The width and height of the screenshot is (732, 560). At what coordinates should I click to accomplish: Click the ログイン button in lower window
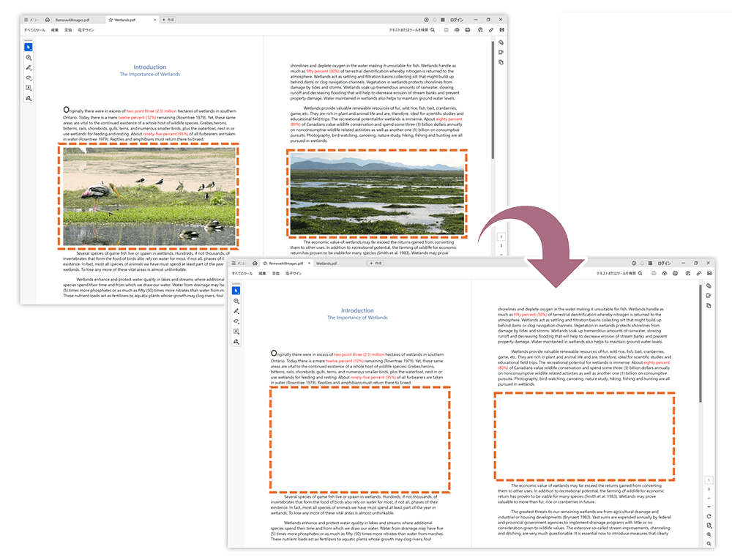663,263
